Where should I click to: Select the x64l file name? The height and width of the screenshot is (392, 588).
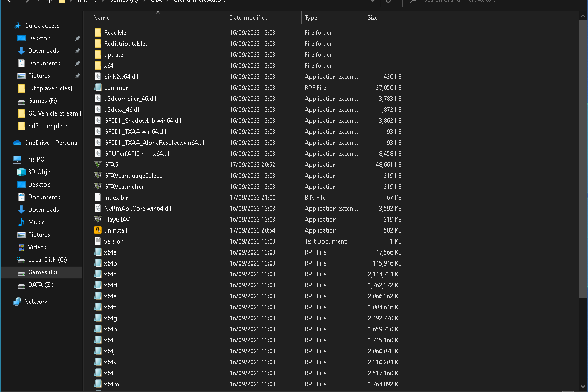[109, 373]
